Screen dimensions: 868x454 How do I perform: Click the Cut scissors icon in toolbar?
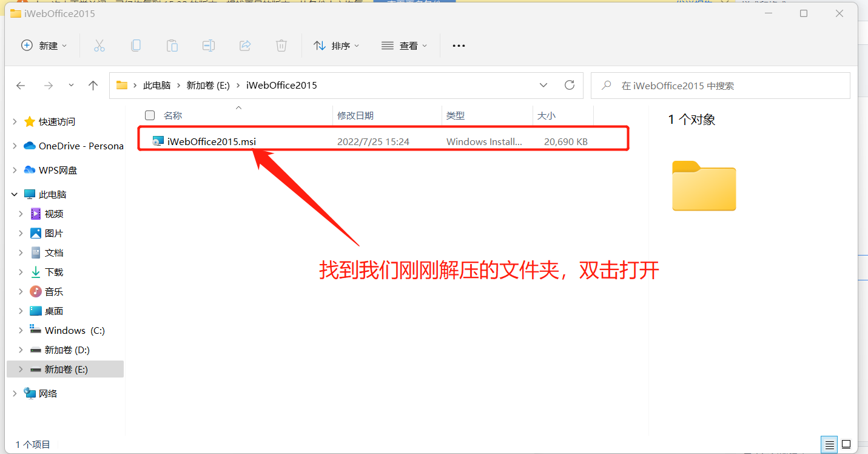pyautogui.click(x=99, y=46)
